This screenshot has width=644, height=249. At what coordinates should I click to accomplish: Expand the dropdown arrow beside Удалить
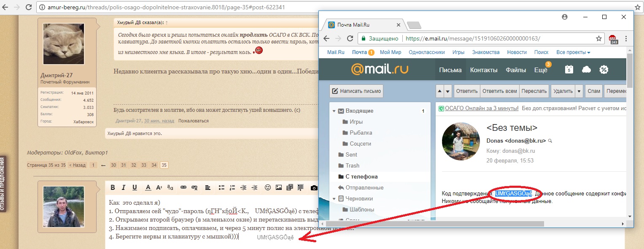click(x=579, y=91)
